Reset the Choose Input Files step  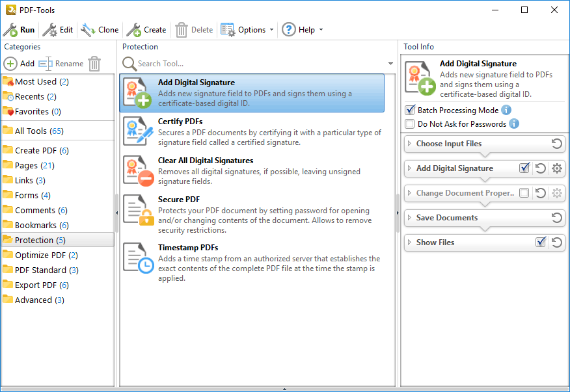(556, 144)
